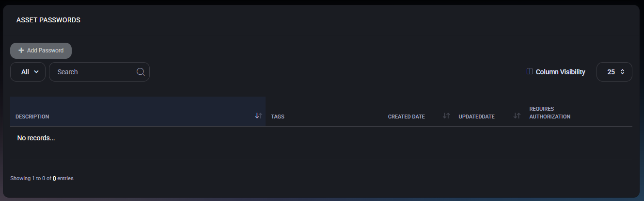Click the Showing entries count text
Screen dimensions: 644x201
pos(42,179)
